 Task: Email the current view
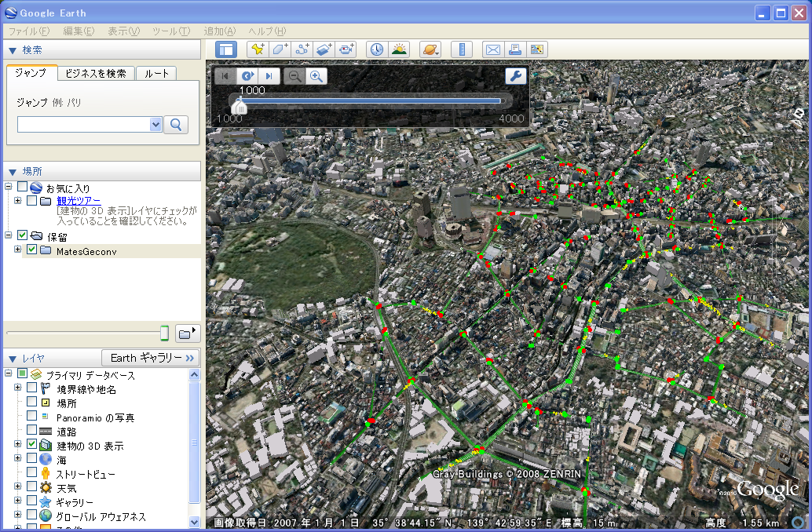493,49
